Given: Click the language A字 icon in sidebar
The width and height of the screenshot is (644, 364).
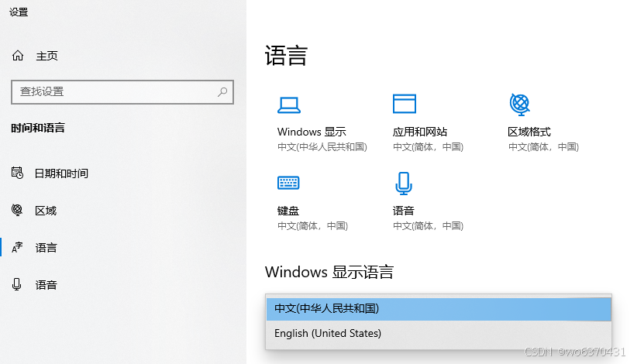Looking at the screenshot, I should pyautogui.click(x=17, y=248).
